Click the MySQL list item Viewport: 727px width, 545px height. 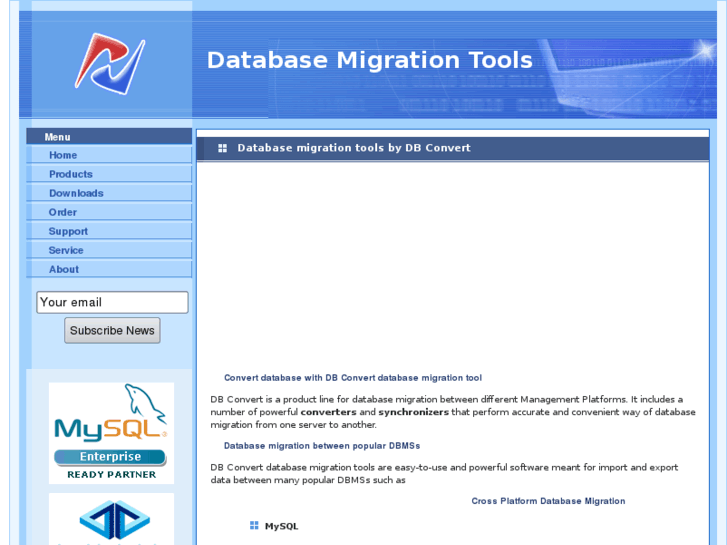coord(281,526)
